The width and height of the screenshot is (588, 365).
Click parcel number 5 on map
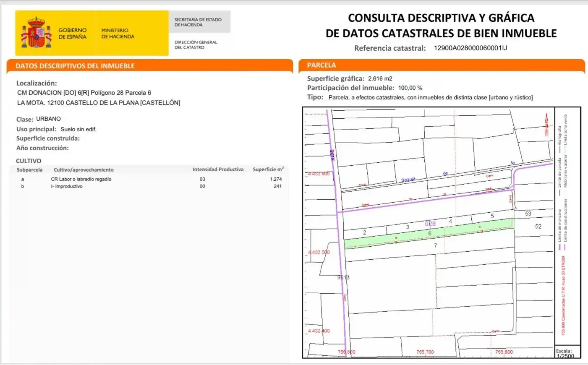(492, 216)
